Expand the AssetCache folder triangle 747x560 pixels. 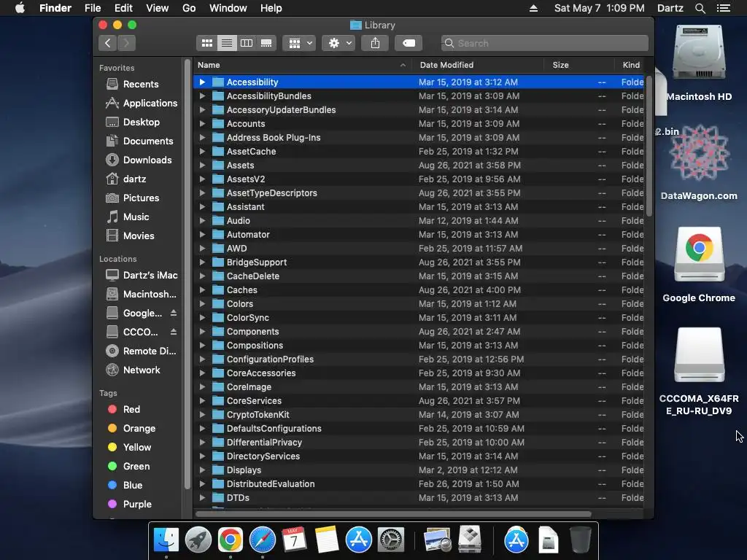click(203, 152)
